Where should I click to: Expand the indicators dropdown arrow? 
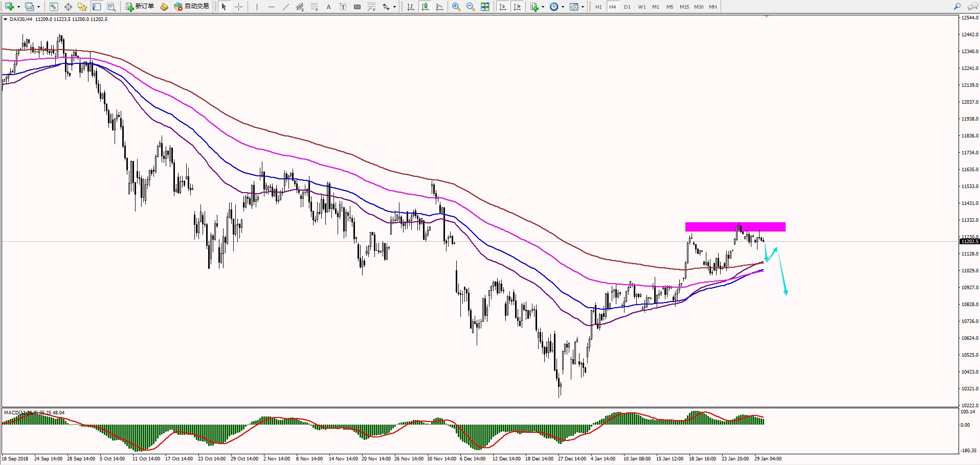[x=543, y=7]
